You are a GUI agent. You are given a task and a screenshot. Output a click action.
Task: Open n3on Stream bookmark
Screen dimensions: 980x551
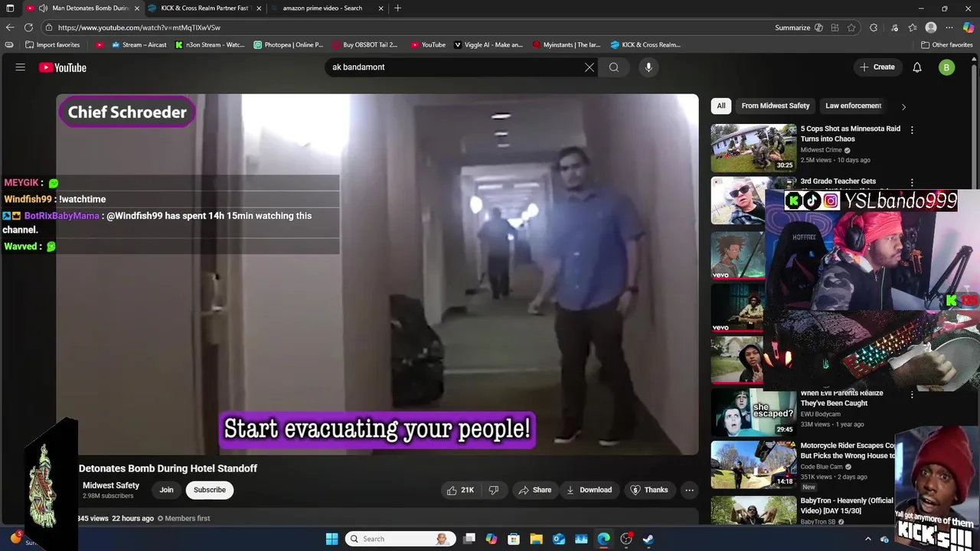point(210,45)
